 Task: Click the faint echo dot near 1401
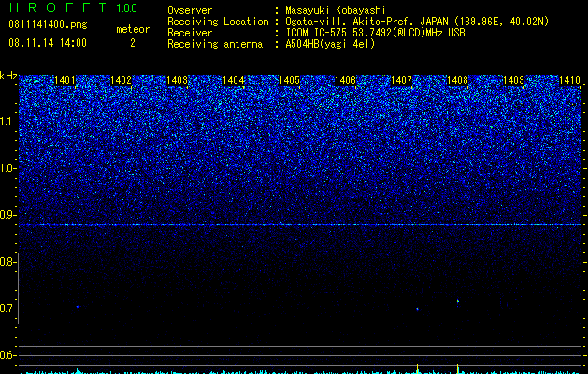78,307
